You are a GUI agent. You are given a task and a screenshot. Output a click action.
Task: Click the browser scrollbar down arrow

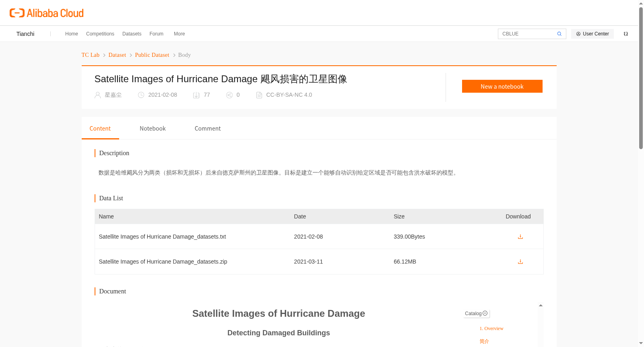[x=641, y=343]
